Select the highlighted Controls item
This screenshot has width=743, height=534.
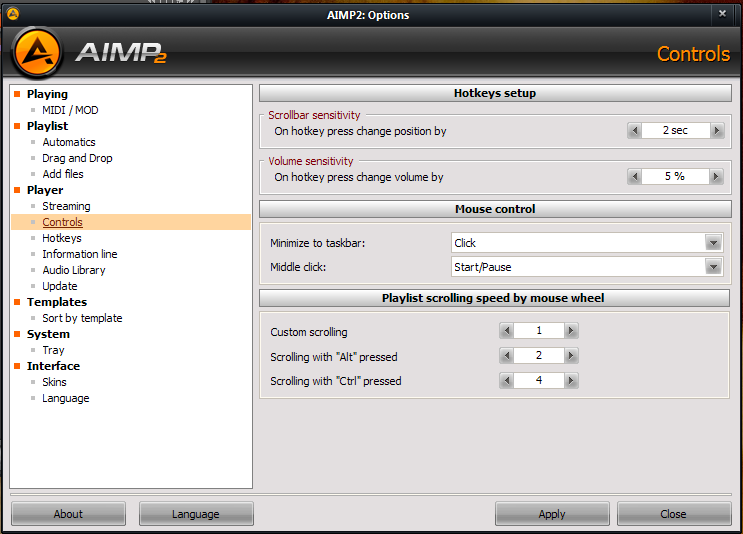tap(131, 222)
